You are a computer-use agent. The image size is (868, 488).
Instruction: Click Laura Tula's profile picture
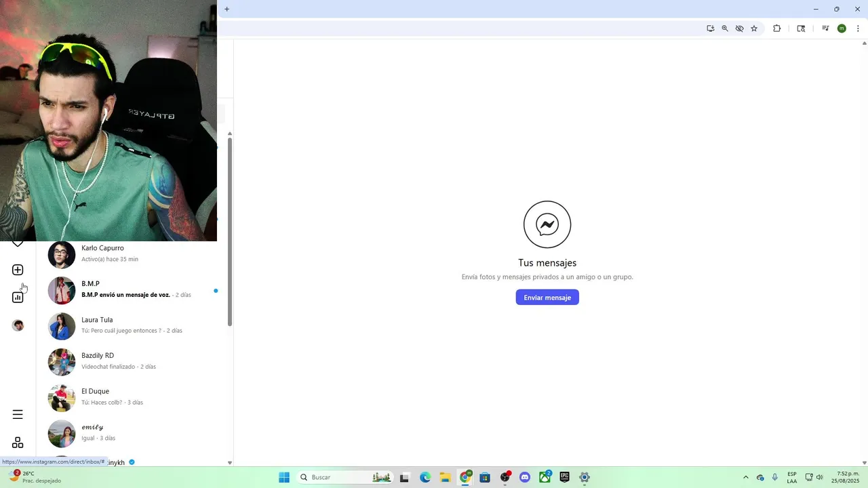coord(62,326)
